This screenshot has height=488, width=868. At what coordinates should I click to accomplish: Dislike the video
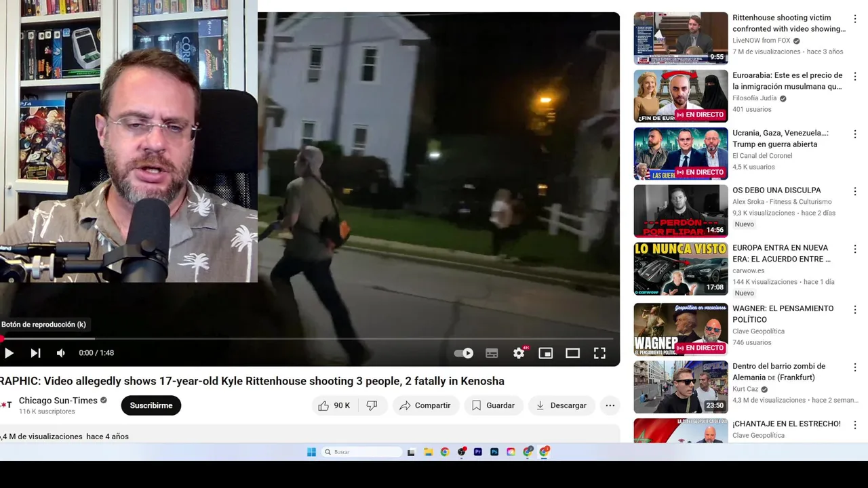point(372,405)
